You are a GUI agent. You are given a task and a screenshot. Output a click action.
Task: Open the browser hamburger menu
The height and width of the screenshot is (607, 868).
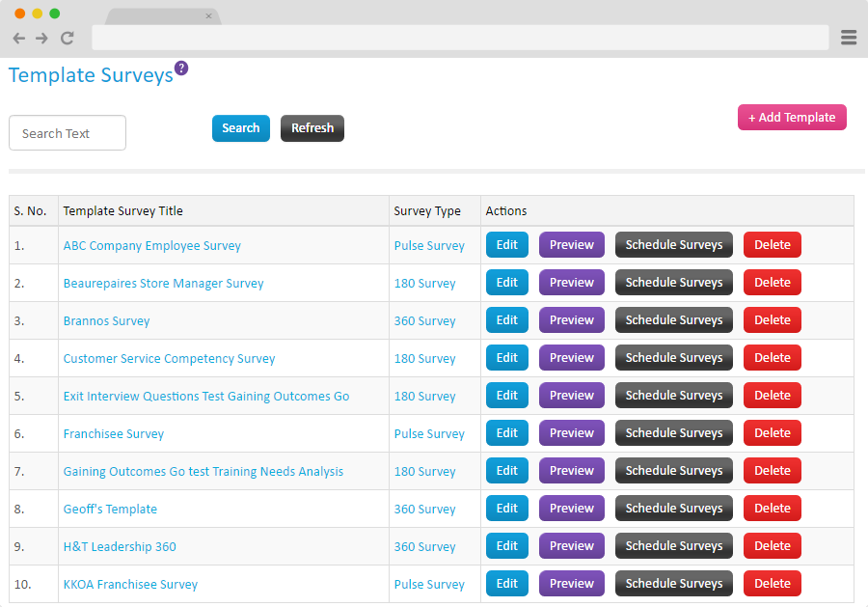point(849,38)
